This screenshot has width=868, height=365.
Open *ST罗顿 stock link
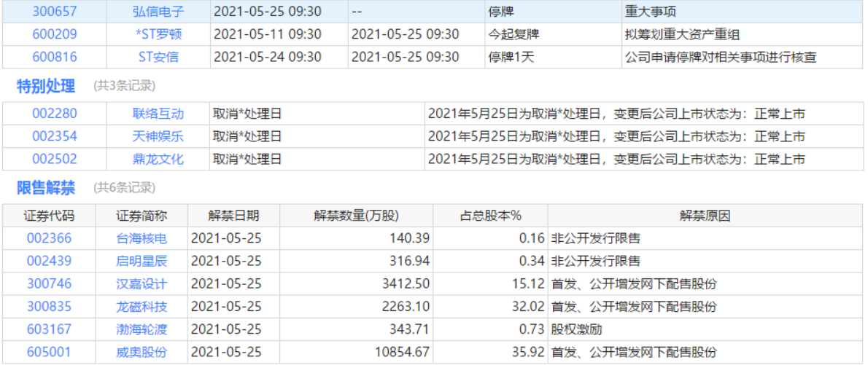click(158, 34)
